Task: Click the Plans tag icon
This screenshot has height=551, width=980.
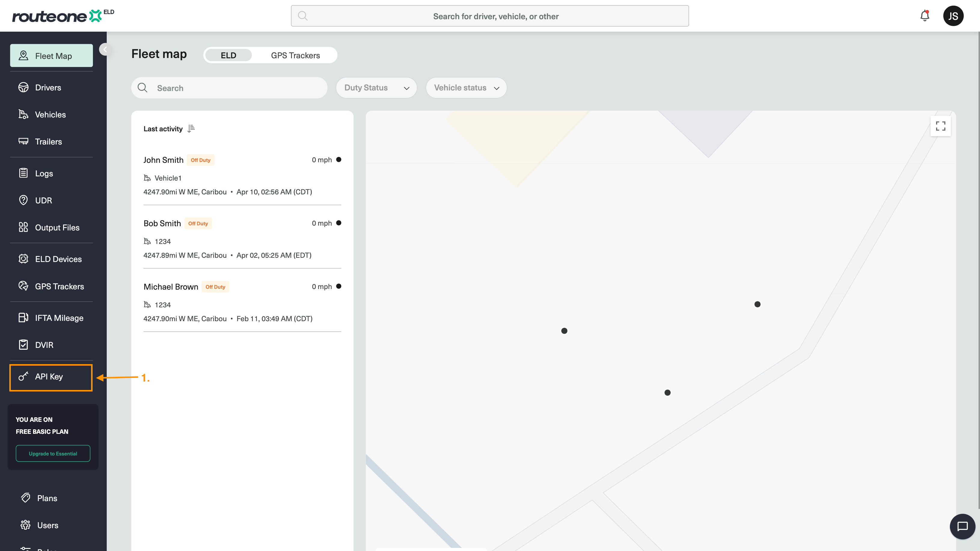Action: (x=26, y=498)
